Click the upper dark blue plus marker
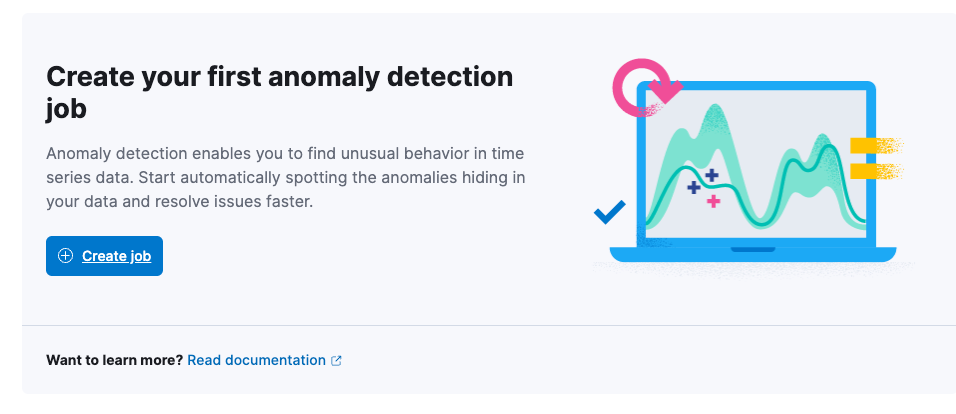This screenshot has height=414, width=956. point(712,175)
